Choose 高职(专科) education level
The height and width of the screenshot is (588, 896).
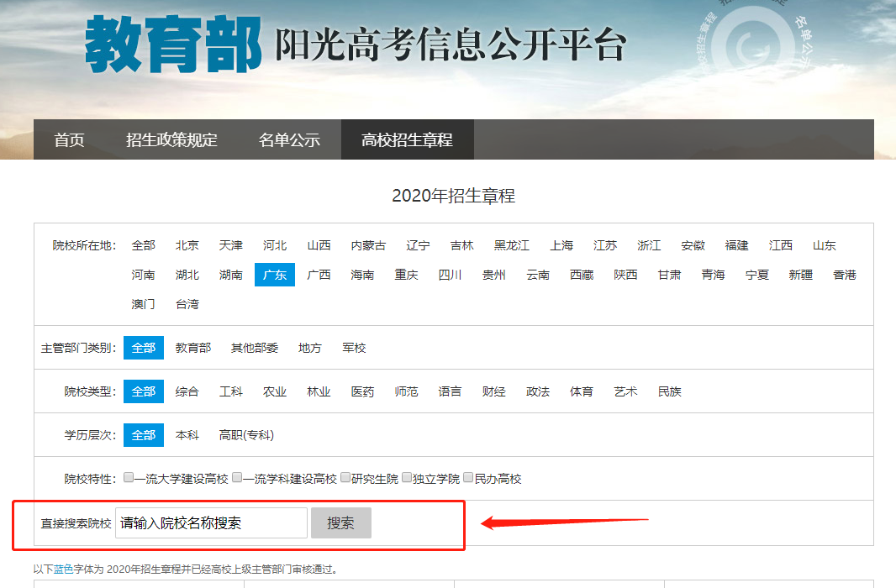coord(246,435)
